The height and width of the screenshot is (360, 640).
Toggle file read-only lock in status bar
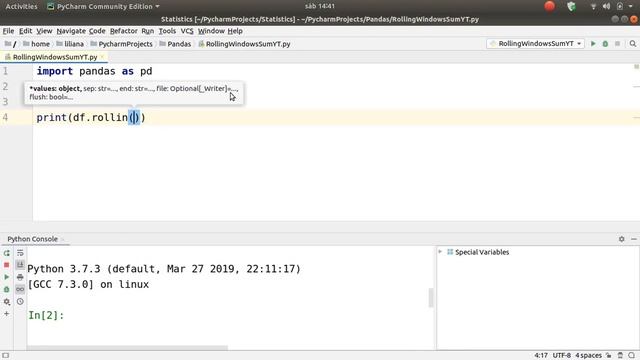(609, 356)
